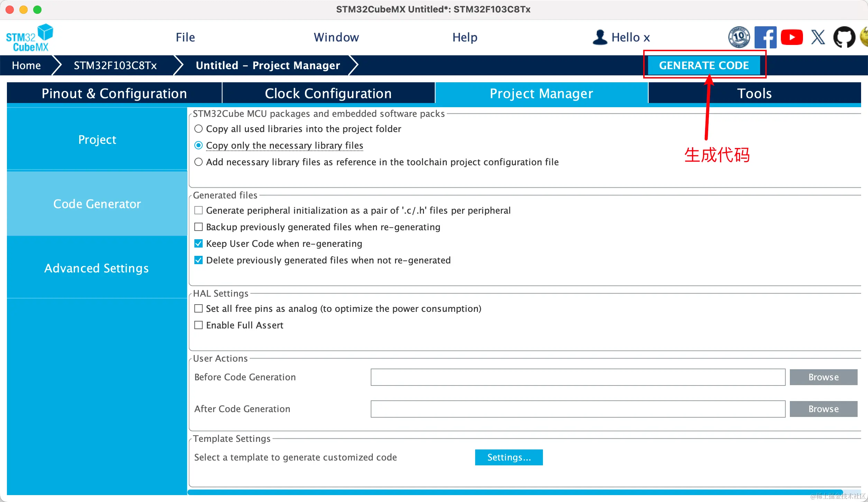Enable Full Assert checkbox

(198, 325)
